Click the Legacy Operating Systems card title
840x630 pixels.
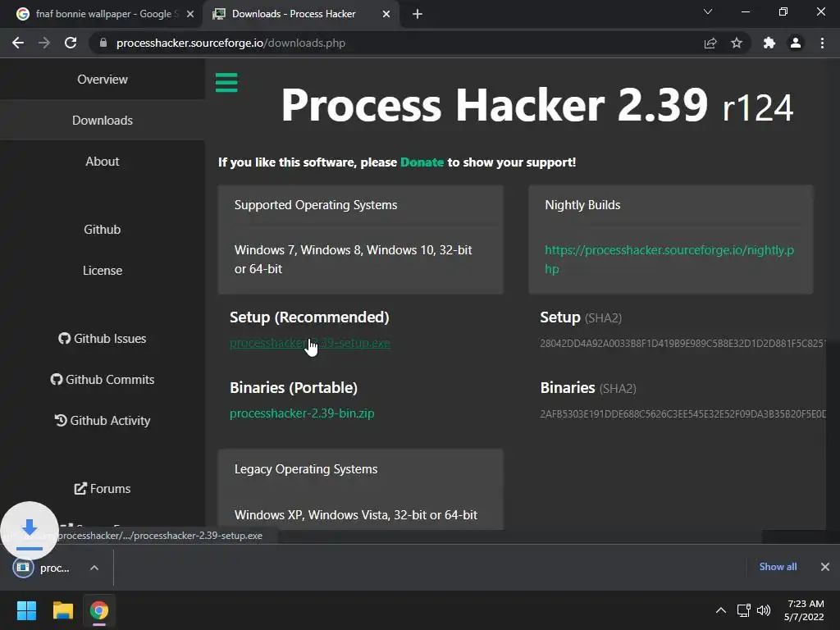pos(306,469)
